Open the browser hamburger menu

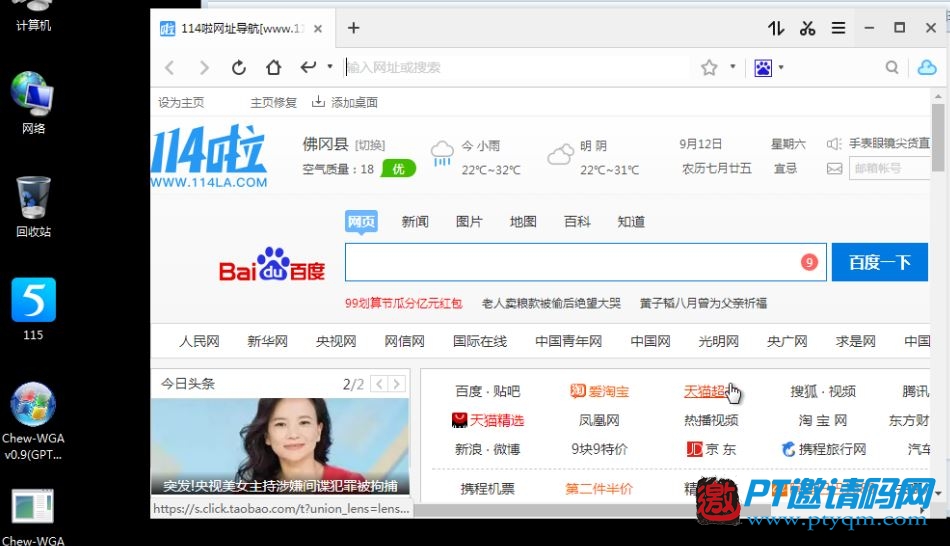point(839,28)
